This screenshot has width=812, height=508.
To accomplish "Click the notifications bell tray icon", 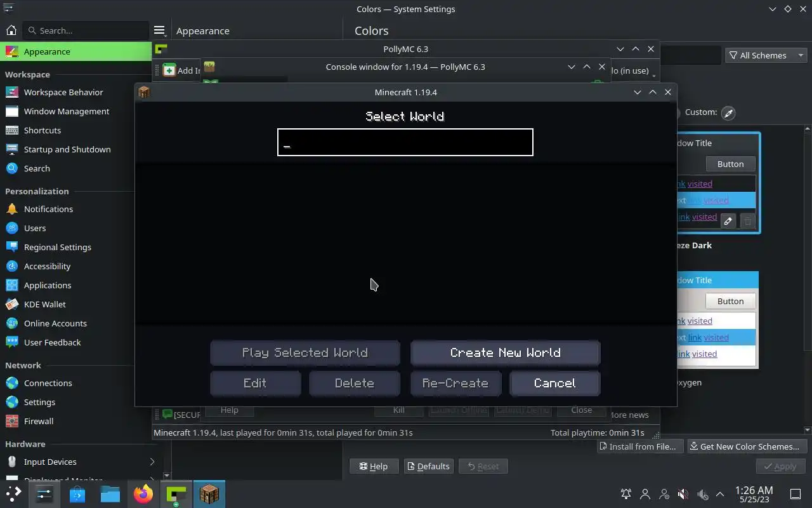I will (626, 494).
